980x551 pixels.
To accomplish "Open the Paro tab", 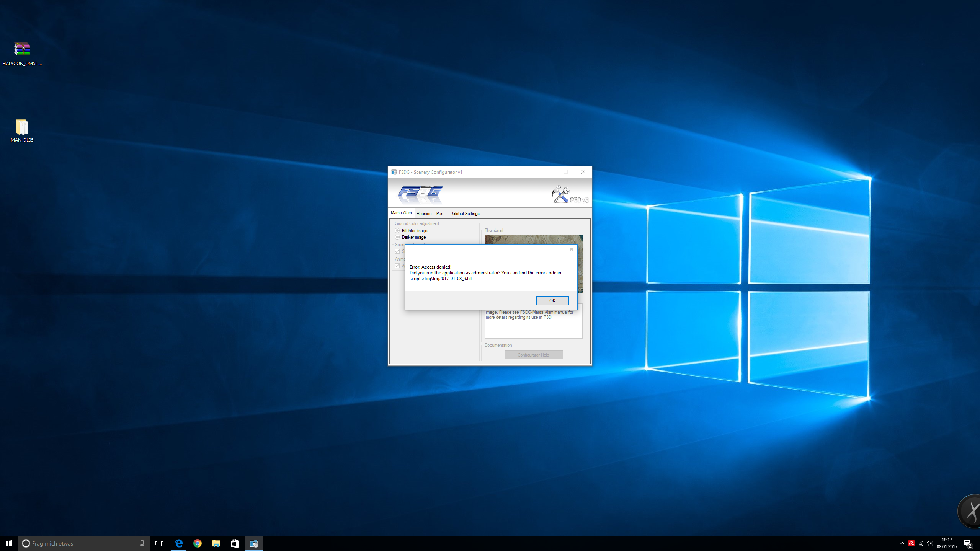I will (x=440, y=214).
